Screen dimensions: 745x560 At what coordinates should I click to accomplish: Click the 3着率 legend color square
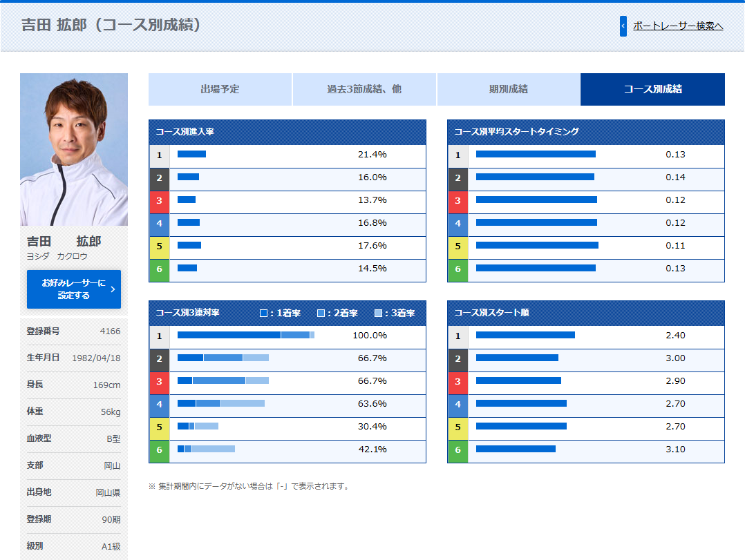point(378,313)
